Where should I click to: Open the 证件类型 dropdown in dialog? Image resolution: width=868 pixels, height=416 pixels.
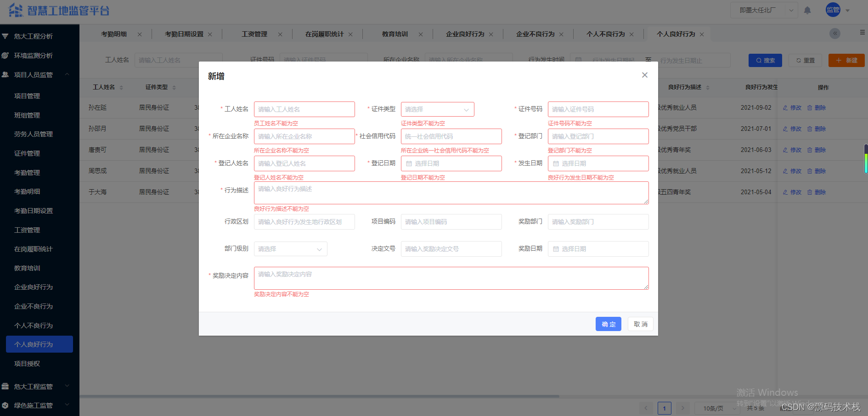(437, 109)
